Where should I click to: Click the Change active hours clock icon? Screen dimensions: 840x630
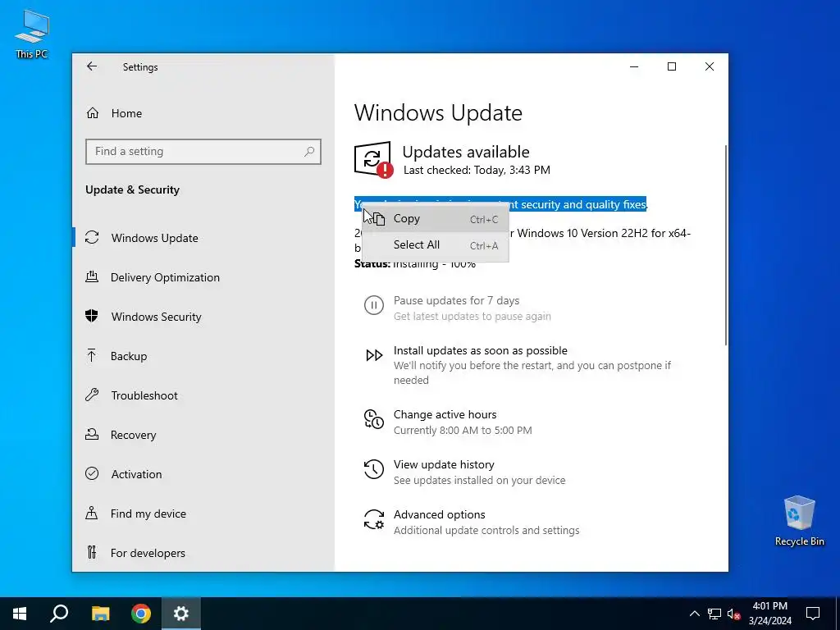coord(374,419)
